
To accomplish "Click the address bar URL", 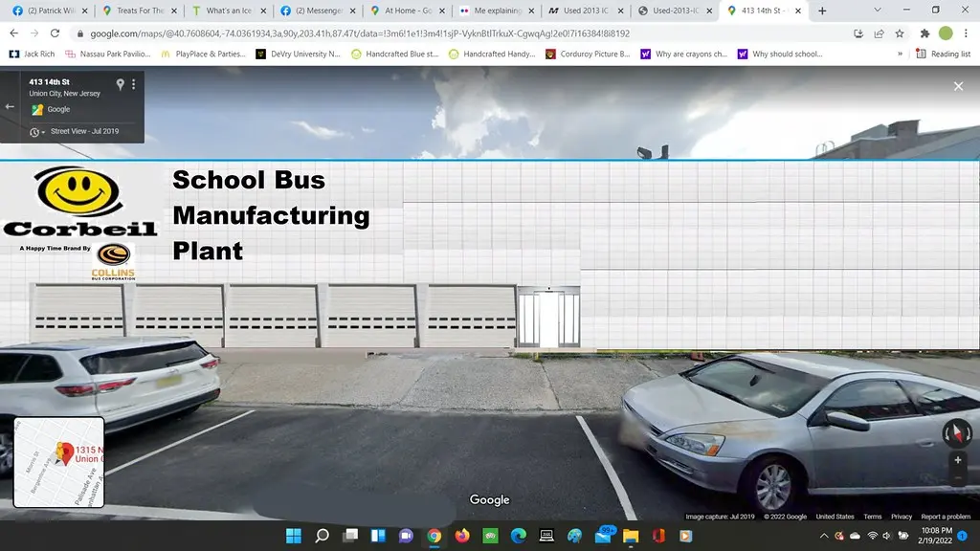I will 360,33.
